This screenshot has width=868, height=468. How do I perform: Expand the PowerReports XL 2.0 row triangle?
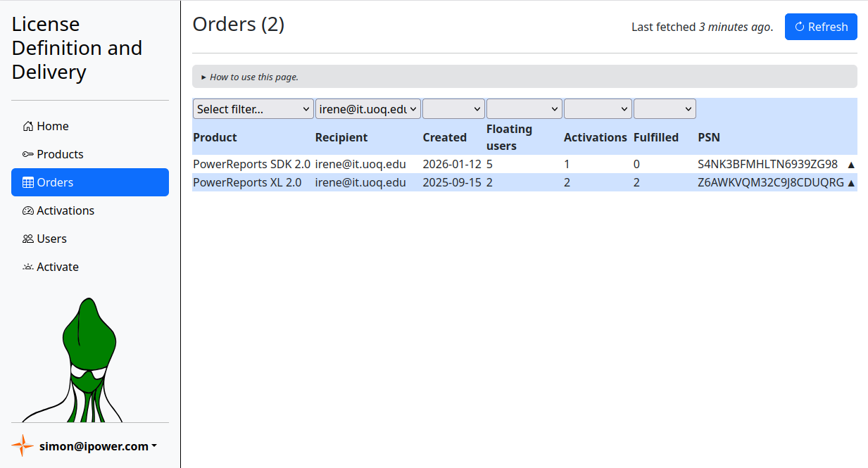point(850,183)
